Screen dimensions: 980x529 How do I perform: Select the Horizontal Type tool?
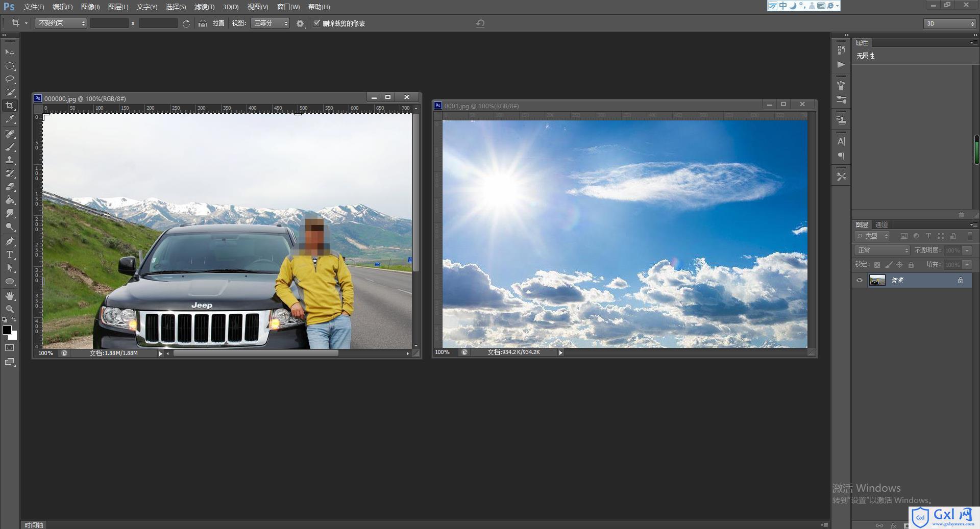10,254
